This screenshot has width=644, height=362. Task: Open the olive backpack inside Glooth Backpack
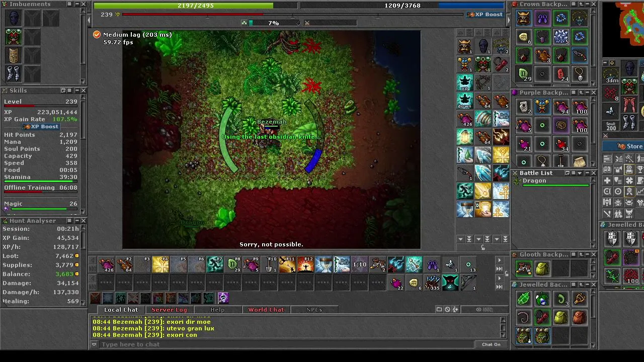point(542,269)
